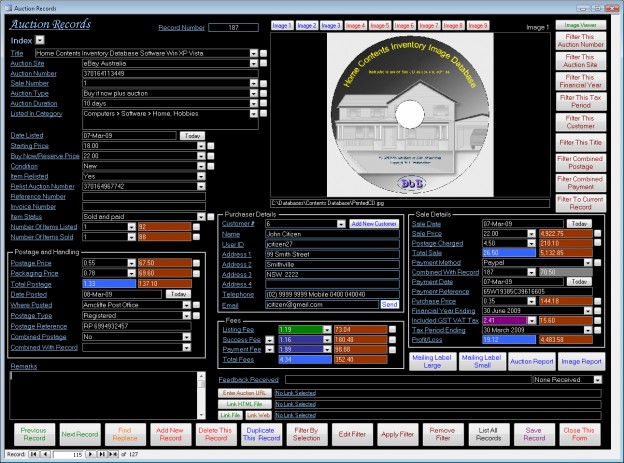Screen dimensions: 624x463
Task: Click the Add New Customer button
Action: pos(374,224)
